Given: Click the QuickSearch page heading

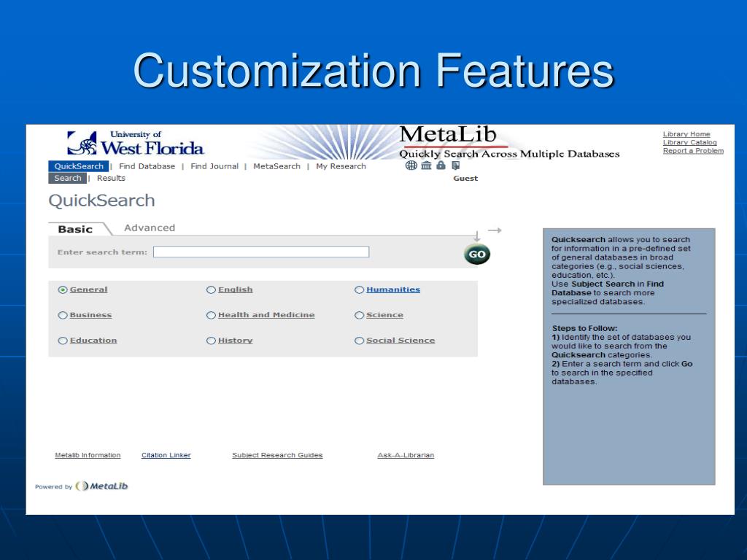Looking at the screenshot, I should [101, 201].
